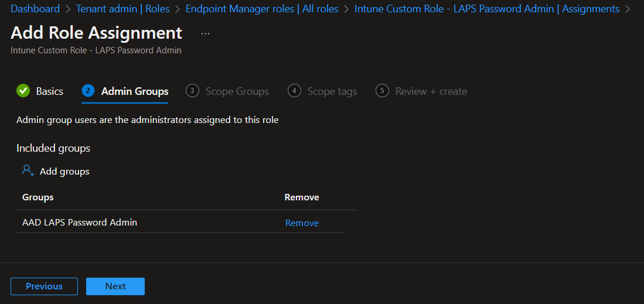Click Add groups link
Screen dimensions: 644x304
(x=64, y=171)
